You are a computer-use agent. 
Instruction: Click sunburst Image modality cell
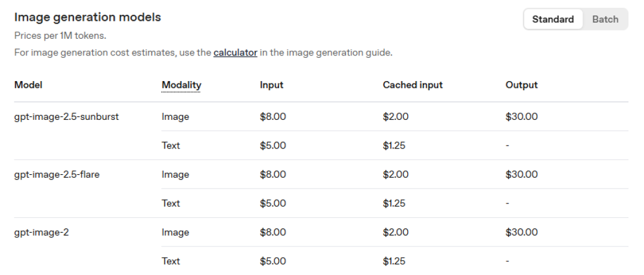click(x=175, y=117)
